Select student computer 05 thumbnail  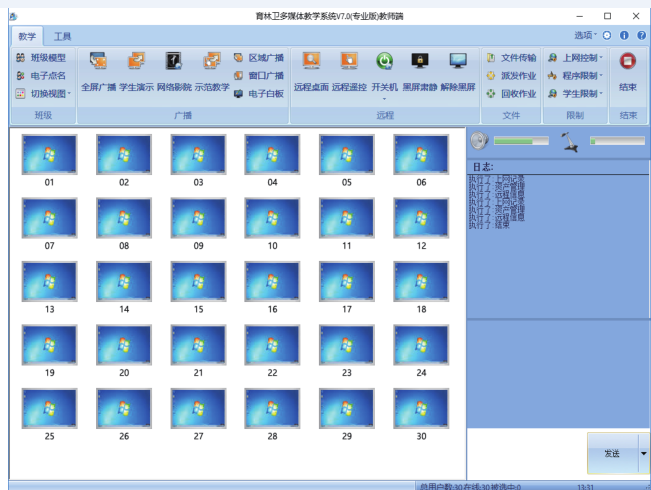[347, 154]
